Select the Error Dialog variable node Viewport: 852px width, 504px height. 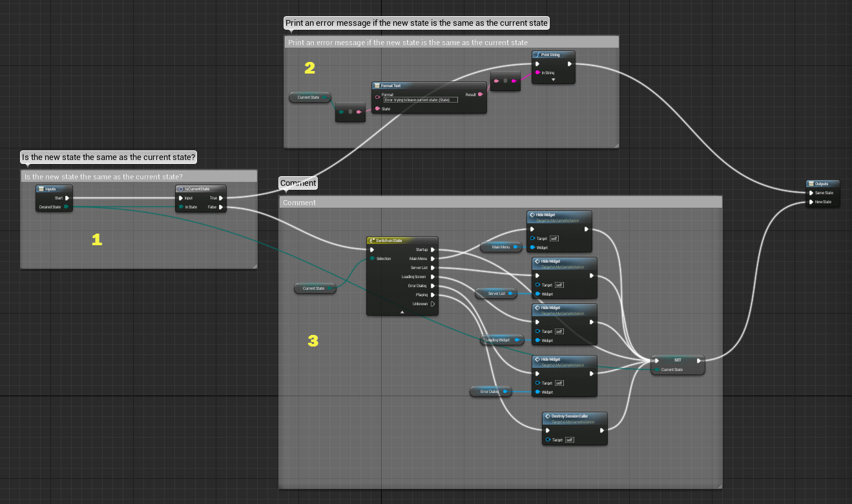coord(486,391)
